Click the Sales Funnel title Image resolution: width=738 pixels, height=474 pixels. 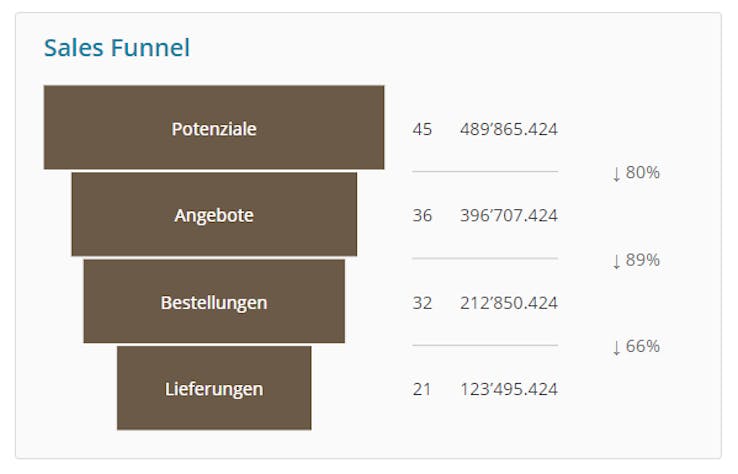point(117,47)
